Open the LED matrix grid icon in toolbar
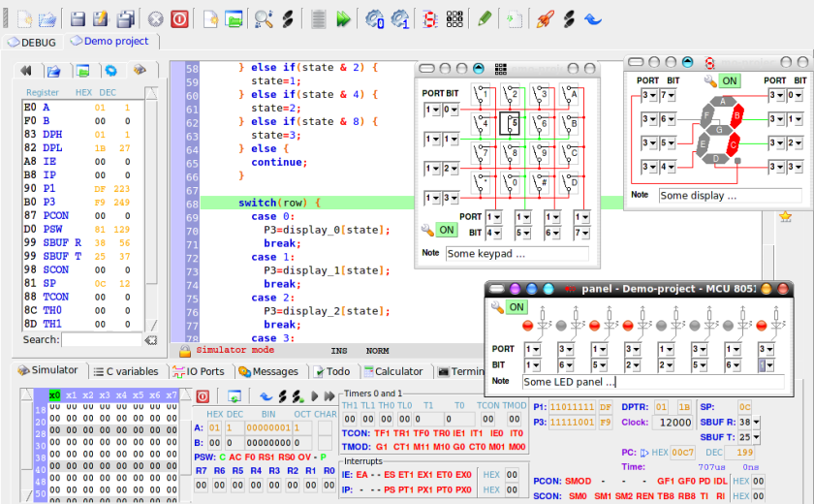814x504 pixels. pos(454,18)
